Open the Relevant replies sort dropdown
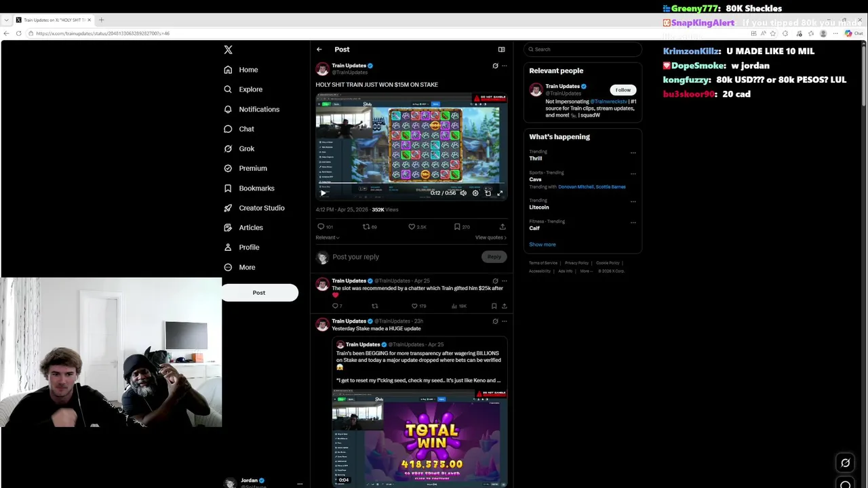This screenshot has height=488, width=868. (328, 238)
